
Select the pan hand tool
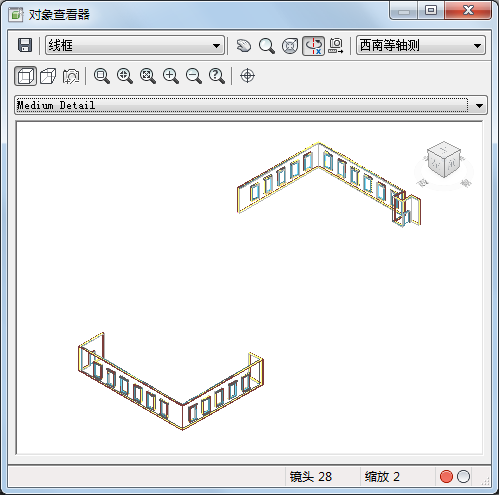tap(244, 46)
